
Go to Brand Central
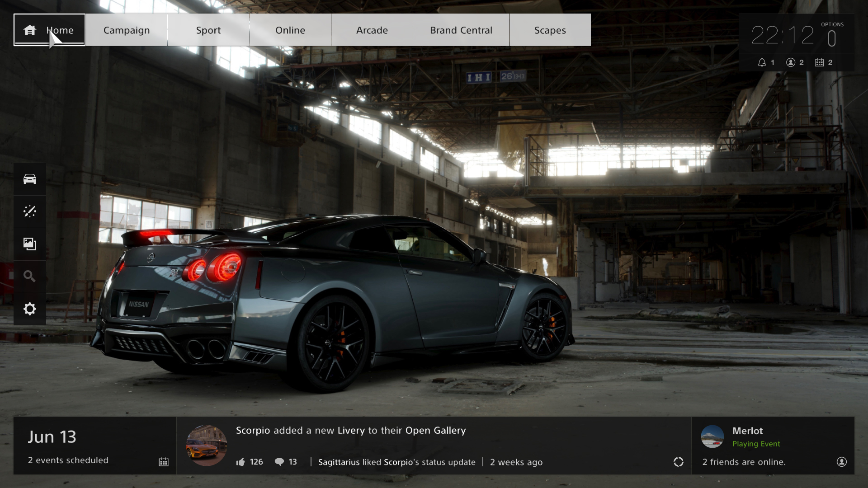[x=461, y=30]
